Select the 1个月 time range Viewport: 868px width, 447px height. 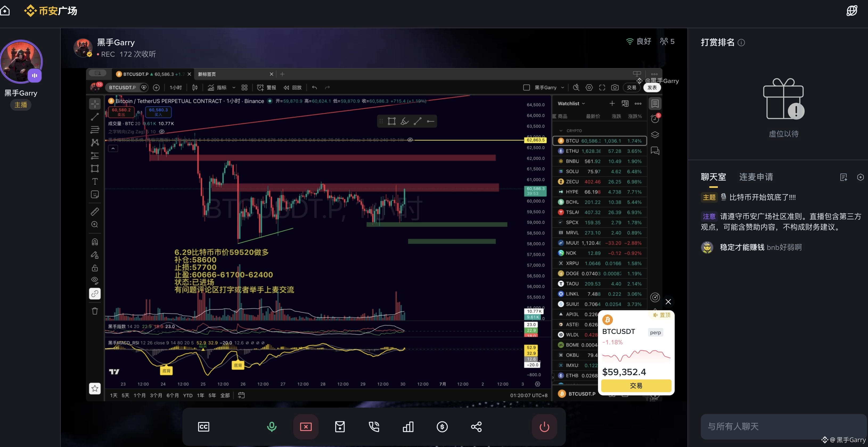click(x=140, y=395)
